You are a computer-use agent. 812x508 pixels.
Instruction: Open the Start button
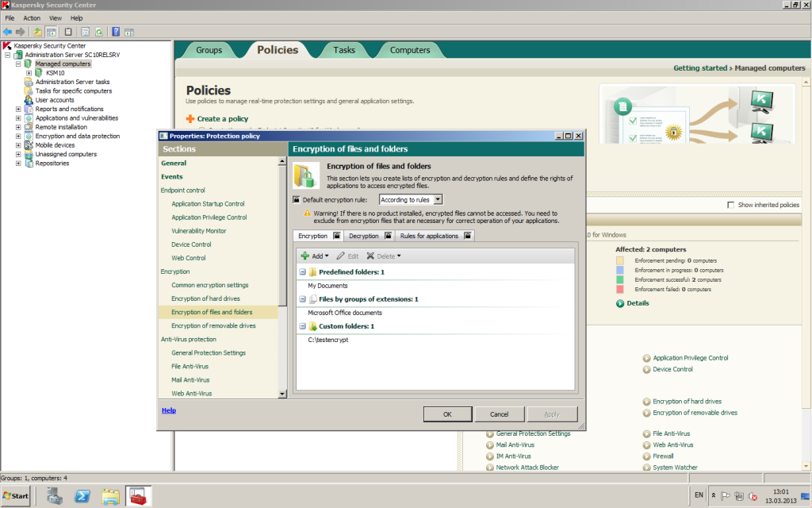[x=16, y=496]
